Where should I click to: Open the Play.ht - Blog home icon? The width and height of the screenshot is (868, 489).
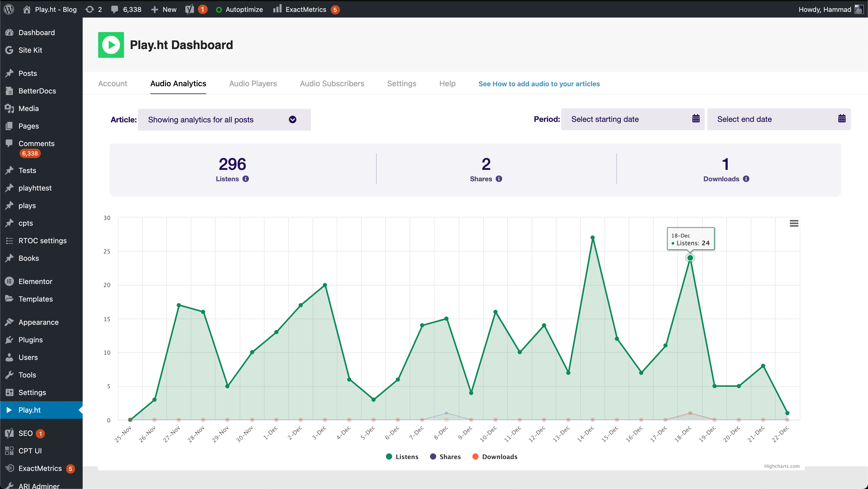click(x=27, y=9)
